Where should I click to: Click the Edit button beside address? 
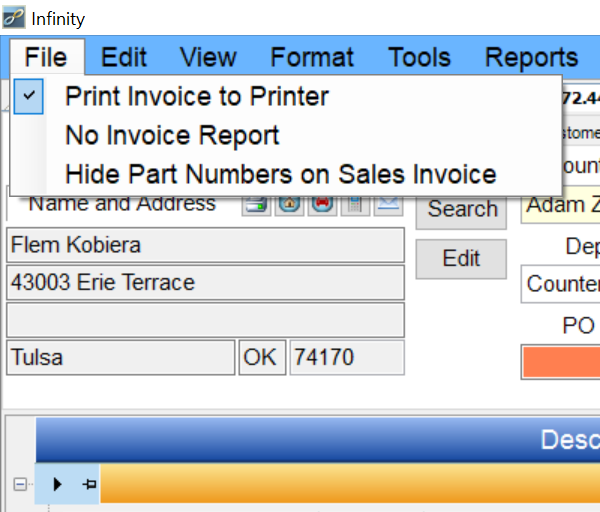click(x=461, y=259)
